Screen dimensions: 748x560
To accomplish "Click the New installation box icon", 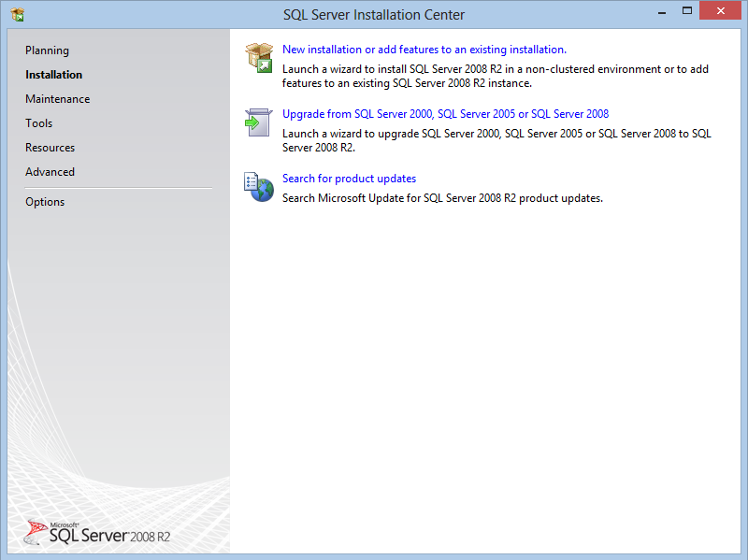I will coord(258,57).
